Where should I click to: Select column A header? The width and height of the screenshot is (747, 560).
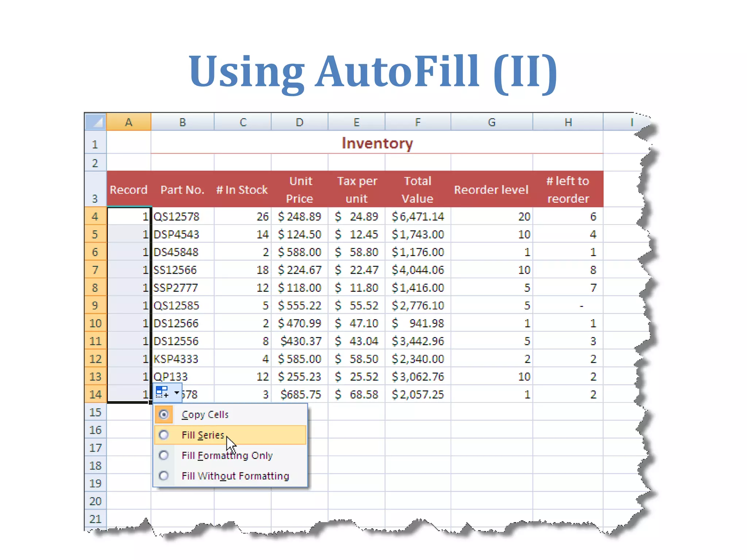click(x=129, y=122)
